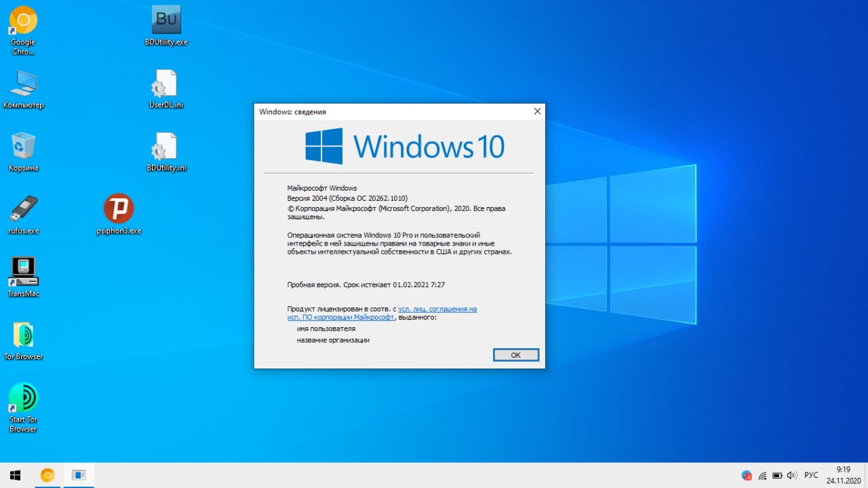Activate the winver window taskbar button

(79, 475)
